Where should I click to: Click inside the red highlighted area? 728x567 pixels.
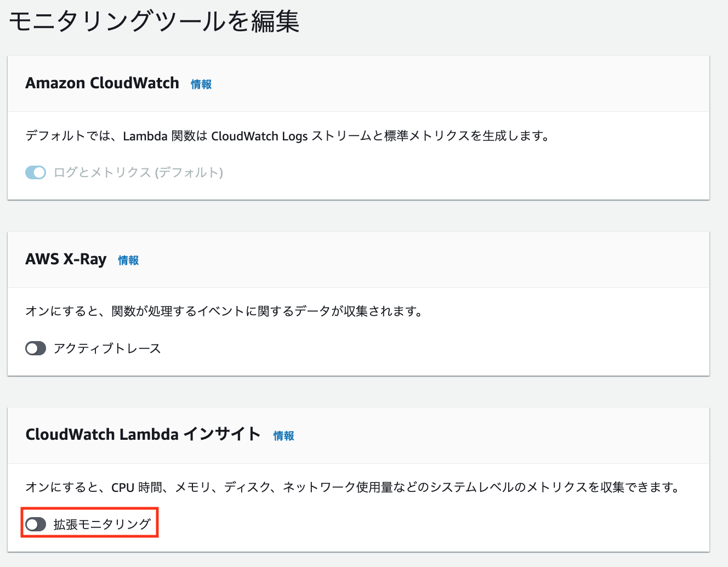click(x=89, y=524)
